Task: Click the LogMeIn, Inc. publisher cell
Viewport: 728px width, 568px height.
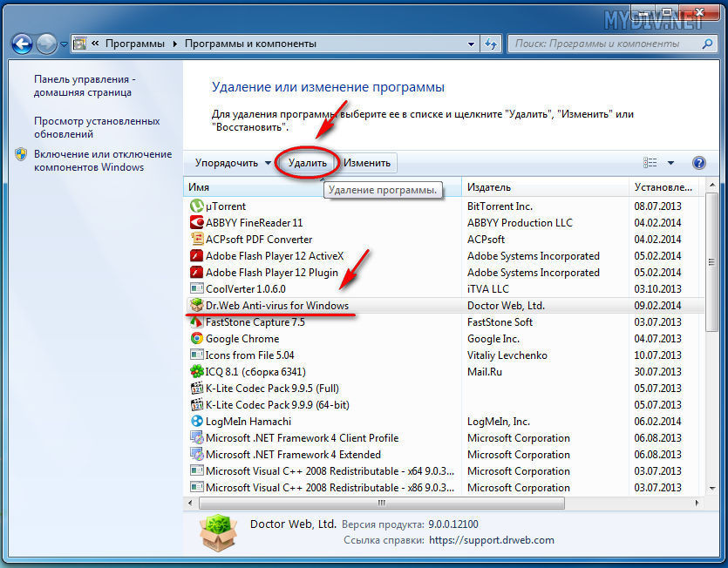Action: click(499, 422)
